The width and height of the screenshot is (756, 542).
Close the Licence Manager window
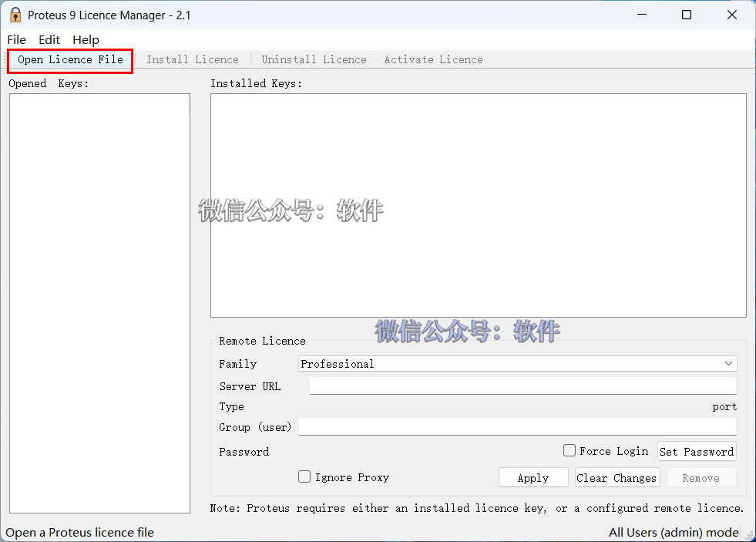(x=732, y=15)
